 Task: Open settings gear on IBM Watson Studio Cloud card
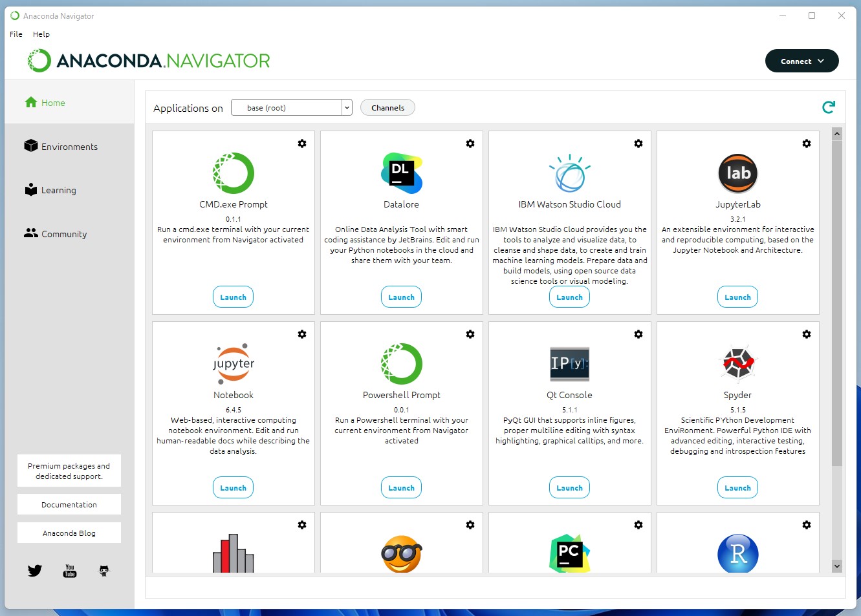pos(638,143)
